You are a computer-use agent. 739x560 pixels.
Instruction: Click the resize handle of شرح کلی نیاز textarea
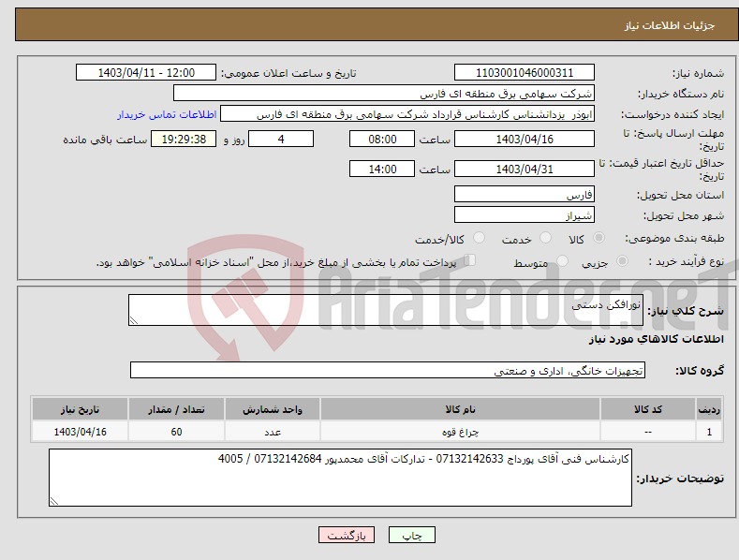tap(134, 320)
